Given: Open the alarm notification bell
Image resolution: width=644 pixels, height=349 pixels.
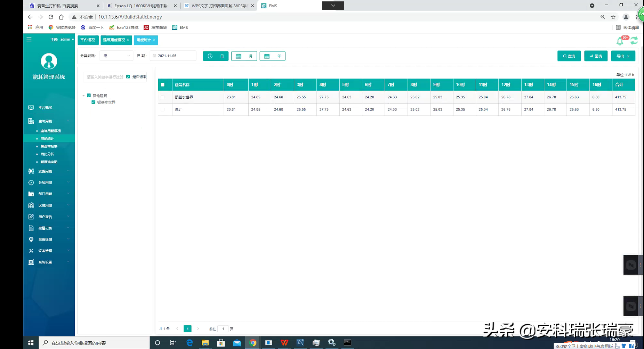Looking at the screenshot, I should point(620,41).
